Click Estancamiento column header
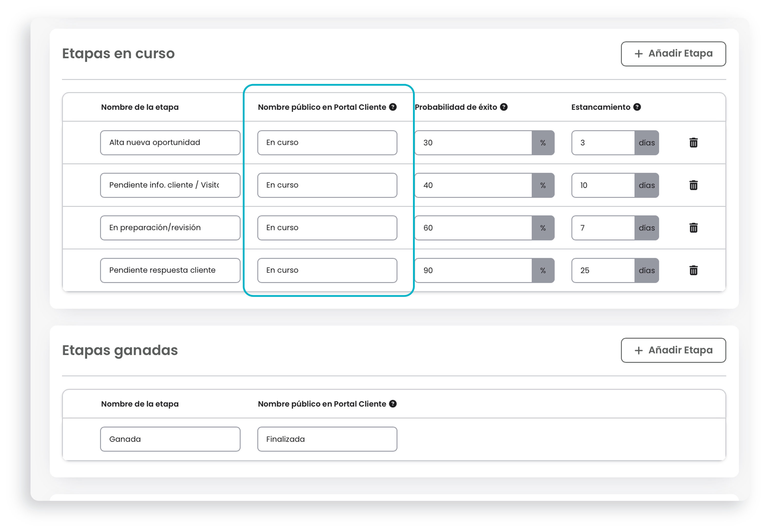The width and height of the screenshot is (767, 532). pyautogui.click(x=601, y=107)
